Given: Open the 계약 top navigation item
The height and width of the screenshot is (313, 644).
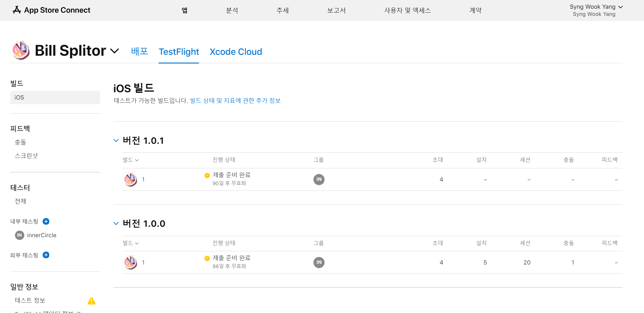Looking at the screenshot, I should [475, 10].
